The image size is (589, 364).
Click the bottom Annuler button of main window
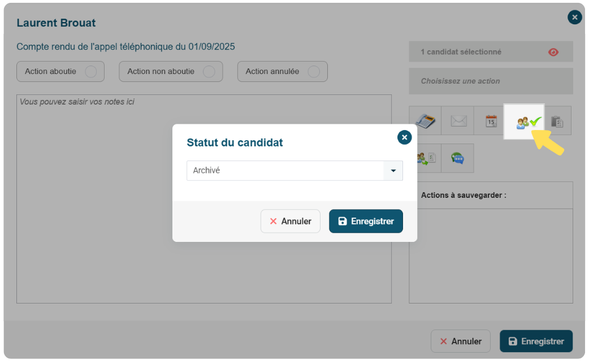(461, 341)
